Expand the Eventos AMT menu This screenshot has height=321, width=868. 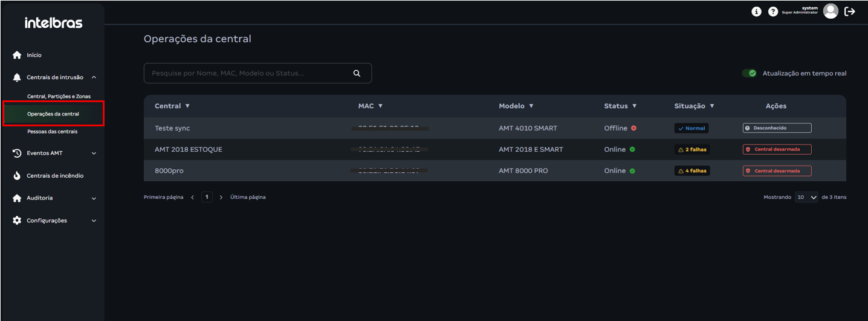94,154
